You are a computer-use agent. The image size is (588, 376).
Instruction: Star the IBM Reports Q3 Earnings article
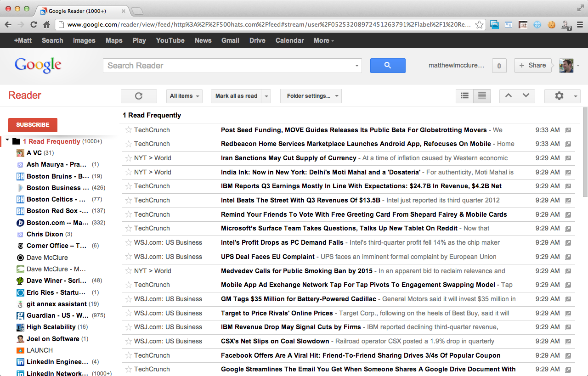point(128,186)
